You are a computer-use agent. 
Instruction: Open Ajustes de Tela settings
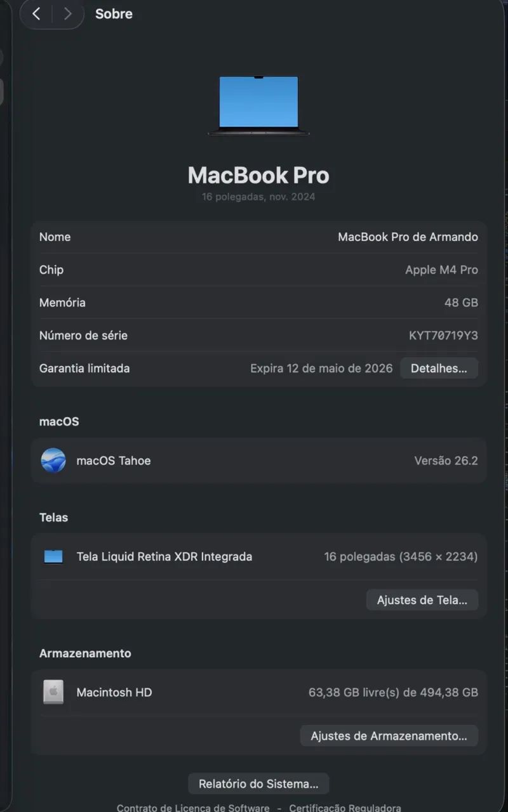pos(422,599)
